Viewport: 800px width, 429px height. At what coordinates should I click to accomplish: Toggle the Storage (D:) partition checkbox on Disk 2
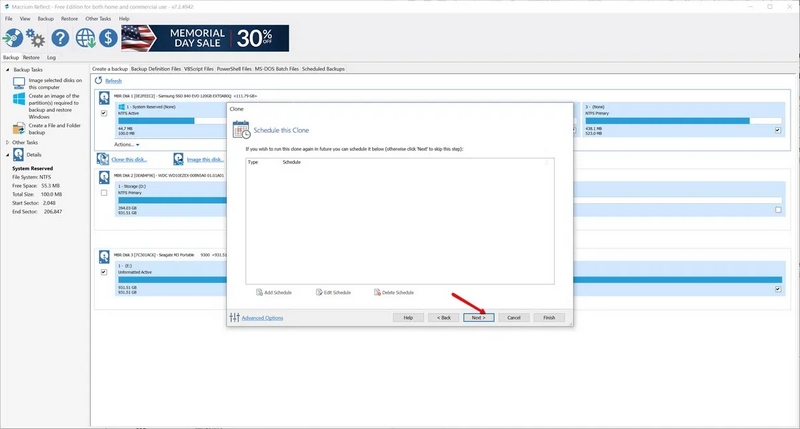pos(104,193)
